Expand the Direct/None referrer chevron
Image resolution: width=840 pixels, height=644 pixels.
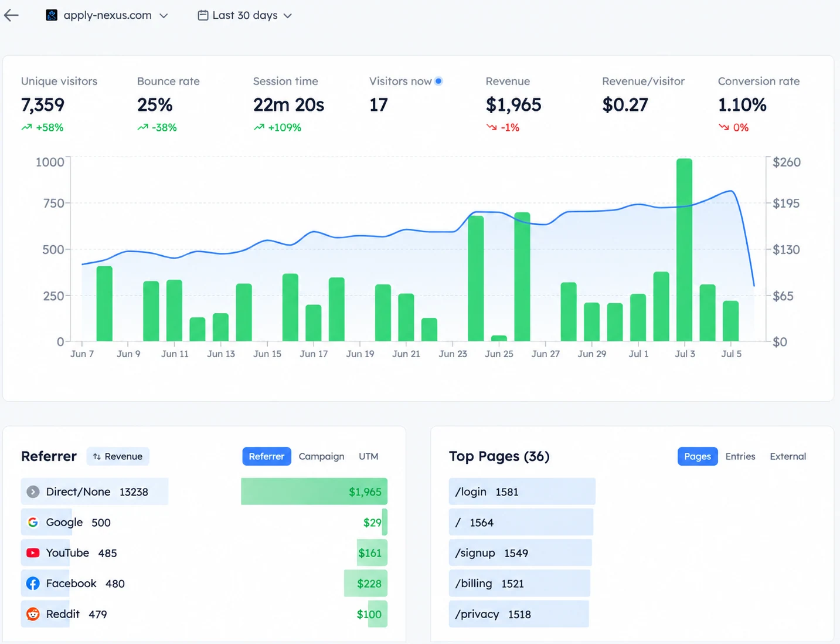point(33,492)
